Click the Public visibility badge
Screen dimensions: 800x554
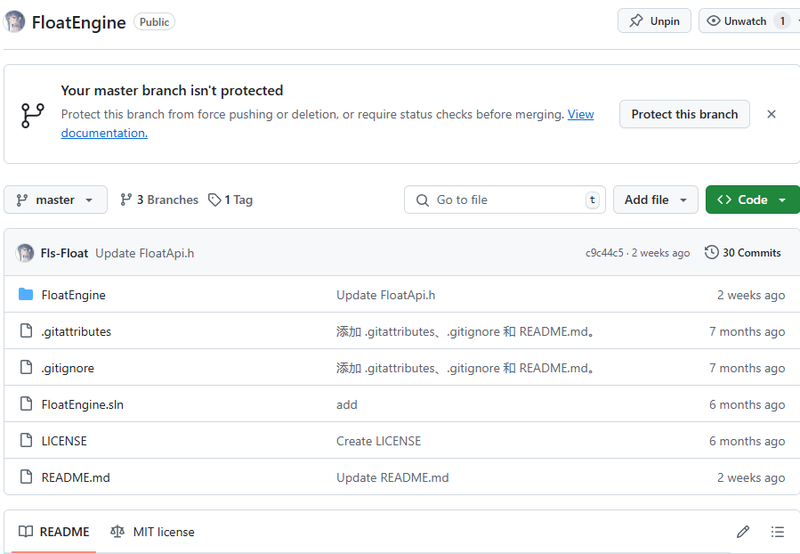tap(154, 22)
